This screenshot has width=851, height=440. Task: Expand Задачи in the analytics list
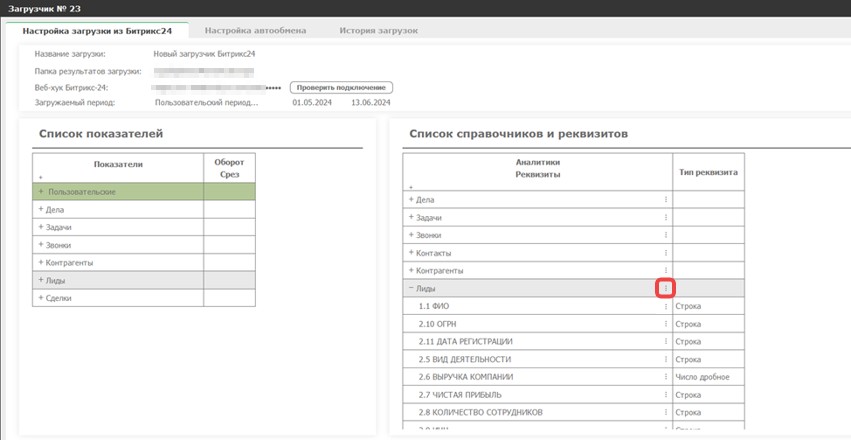tap(411, 218)
